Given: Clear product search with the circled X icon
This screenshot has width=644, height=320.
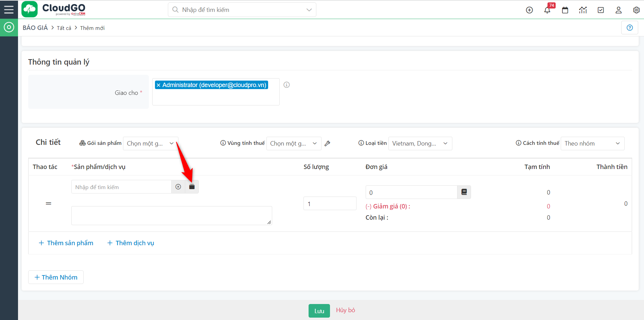Looking at the screenshot, I should pyautogui.click(x=178, y=186).
